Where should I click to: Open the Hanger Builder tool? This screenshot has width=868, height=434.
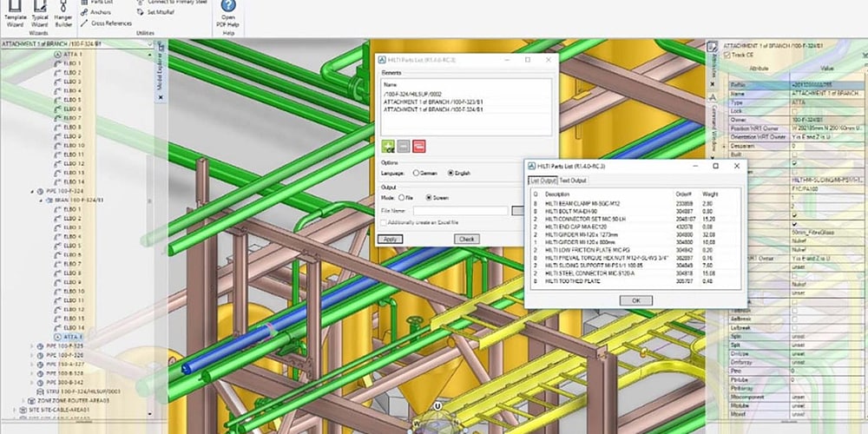(x=63, y=14)
